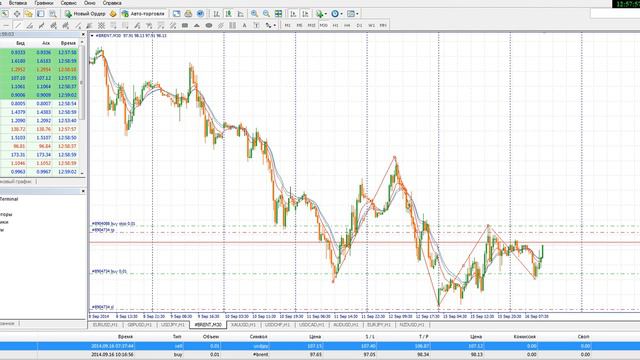Switch timeframe to M1
The width and height of the screenshot is (640, 360).
click(287, 25)
